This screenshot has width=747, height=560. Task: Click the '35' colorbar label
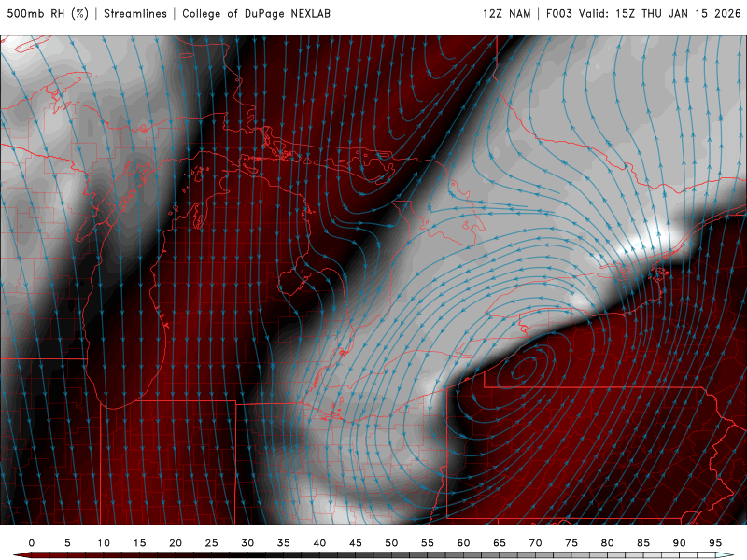click(284, 543)
